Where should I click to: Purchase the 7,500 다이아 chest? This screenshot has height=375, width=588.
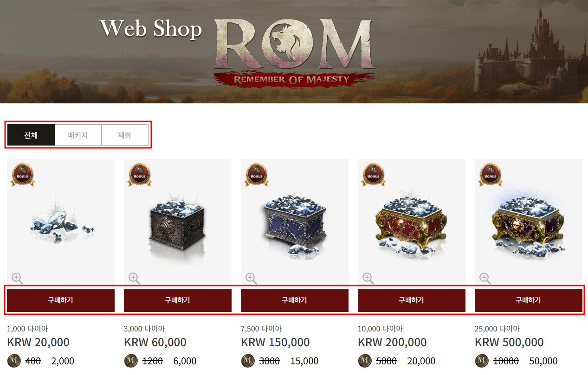(x=295, y=300)
